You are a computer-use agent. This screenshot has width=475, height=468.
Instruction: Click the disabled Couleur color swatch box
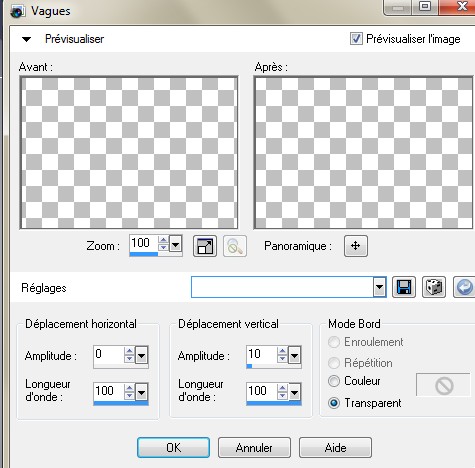pyautogui.click(x=444, y=385)
